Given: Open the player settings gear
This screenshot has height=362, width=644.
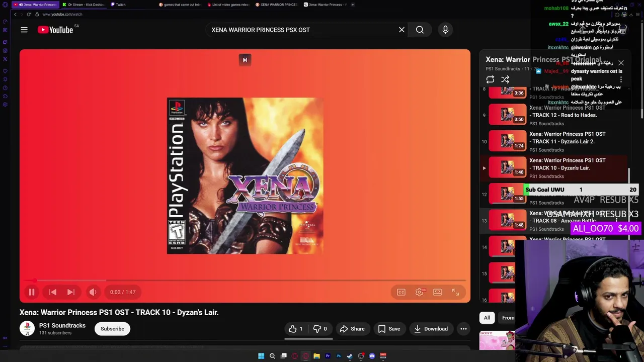Looking at the screenshot, I should 419,292.
